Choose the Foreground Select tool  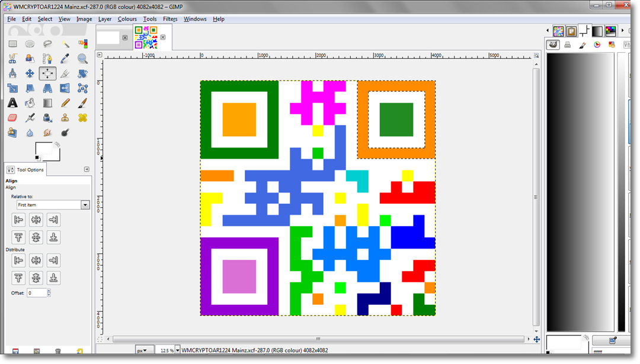30,59
